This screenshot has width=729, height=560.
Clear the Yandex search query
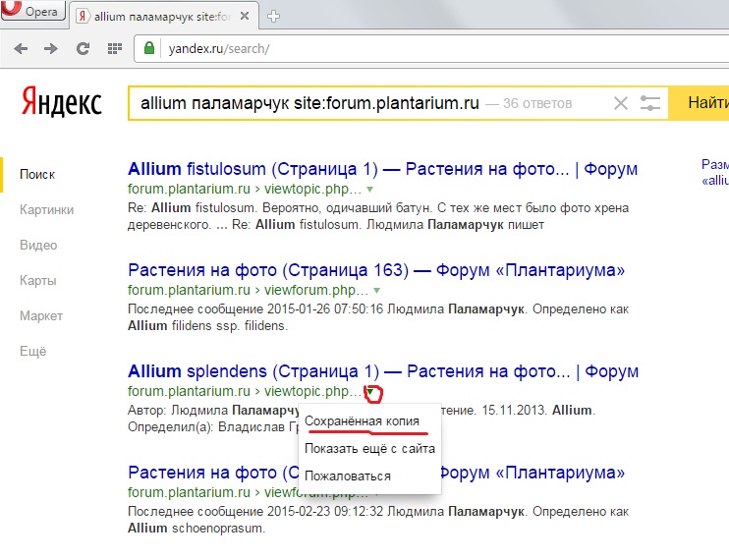point(620,103)
